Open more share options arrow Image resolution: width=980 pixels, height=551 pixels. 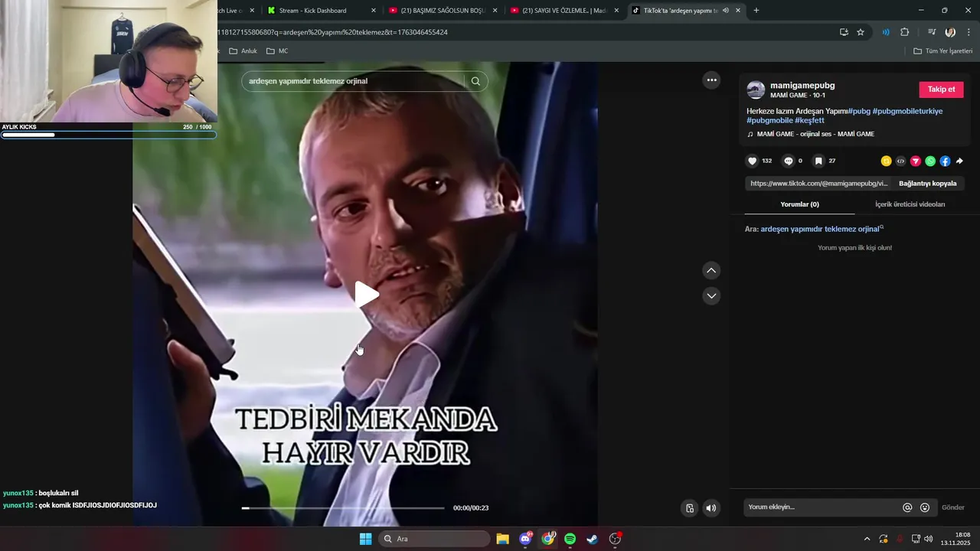(x=959, y=161)
